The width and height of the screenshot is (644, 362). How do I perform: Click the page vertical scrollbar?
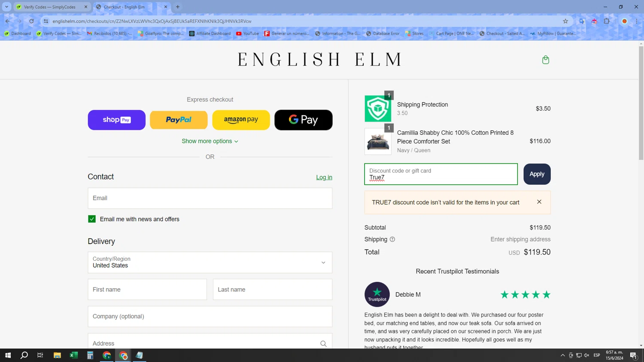[641, 103]
